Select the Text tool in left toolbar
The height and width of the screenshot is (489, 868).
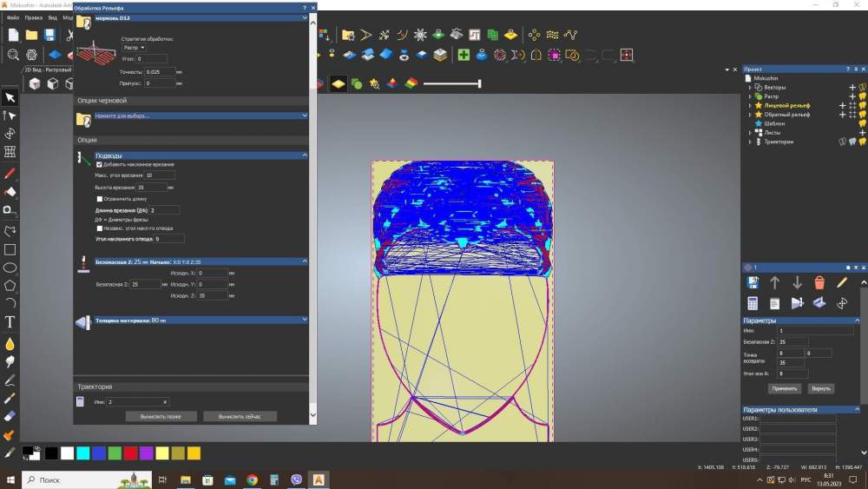10,322
